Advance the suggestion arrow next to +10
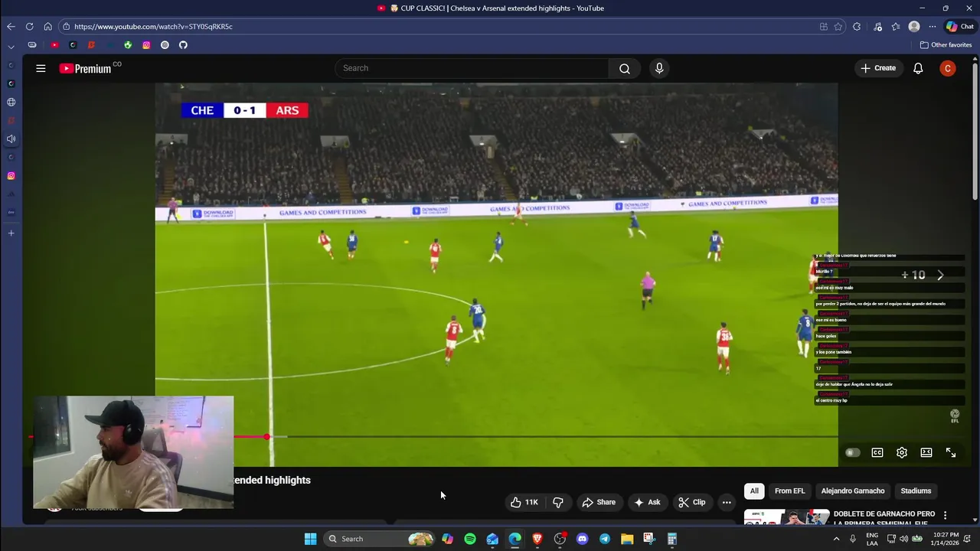The image size is (980, 551). [x=940, y=275]
